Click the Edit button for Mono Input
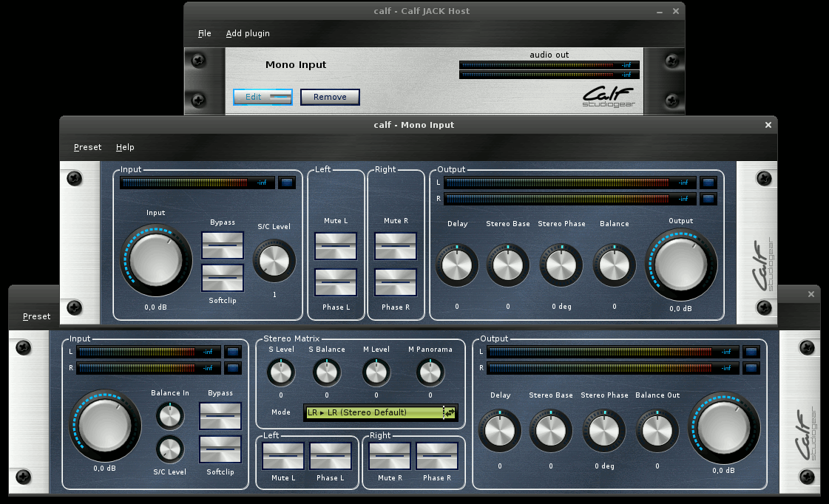Image resolution: width=829 pixels, height=504 pixels. [263, 97]
